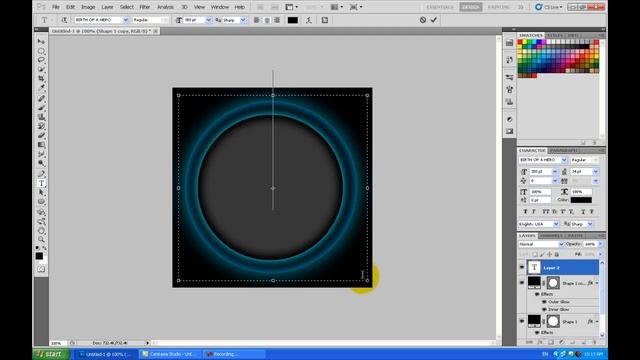
Task: Open font size dropdown in options bar
Action: pos(209,20)
